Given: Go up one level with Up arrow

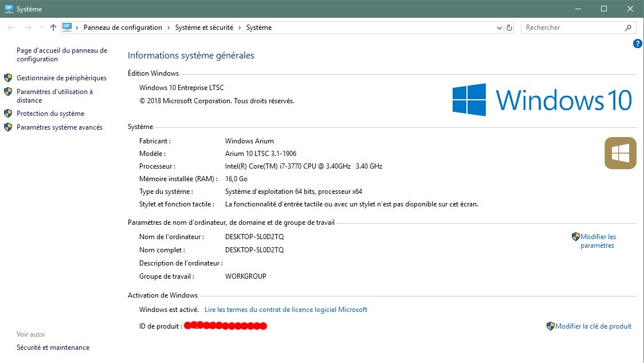Looking at the screenshot, I should 53,28.
